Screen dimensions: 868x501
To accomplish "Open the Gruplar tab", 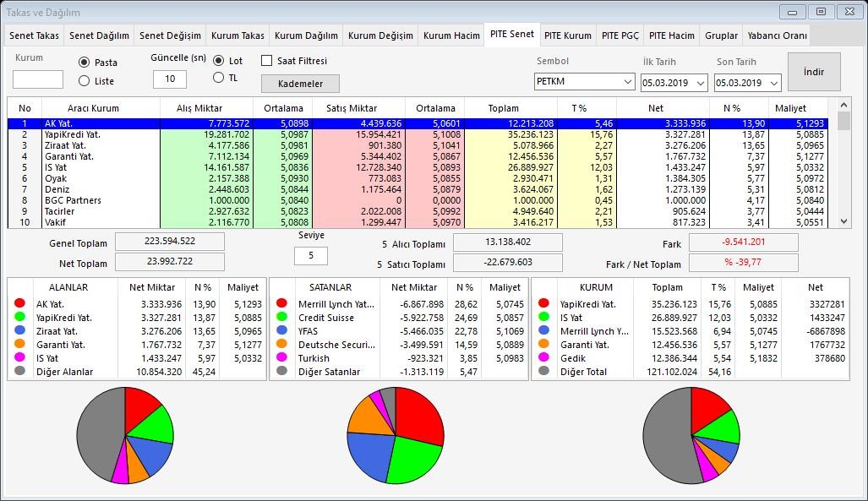I will 721,35.
